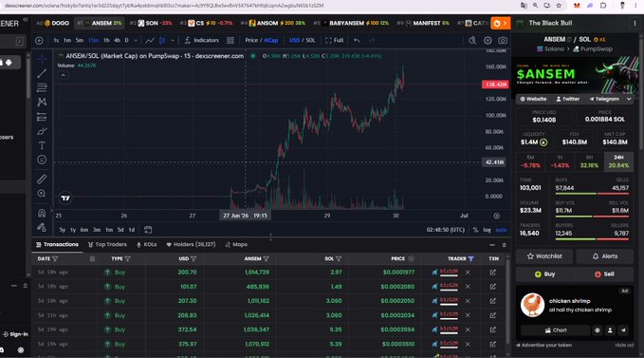
Task: Select the 1h timeframe
Action: point(106,40)
